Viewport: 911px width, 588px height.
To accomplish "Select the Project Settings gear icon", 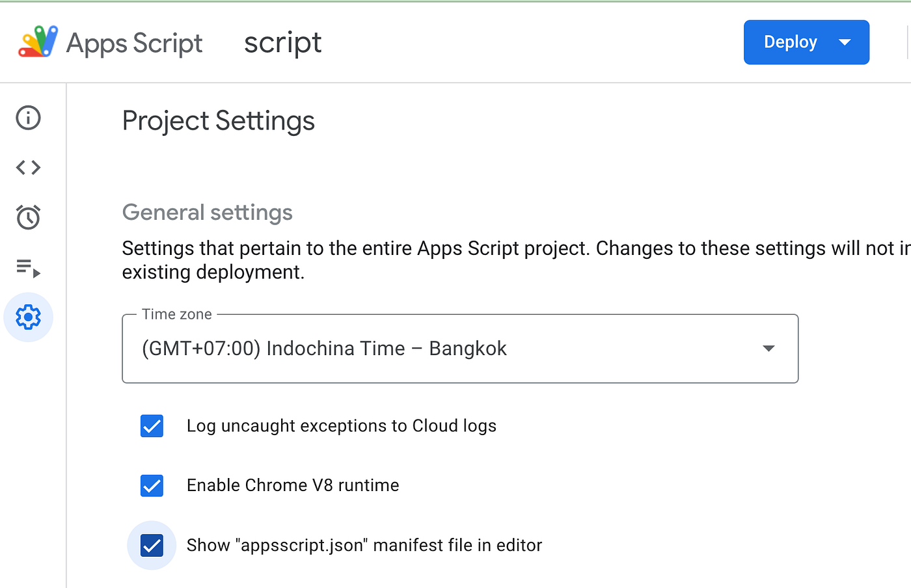I will pyautogui.click(x=28, y=317).
